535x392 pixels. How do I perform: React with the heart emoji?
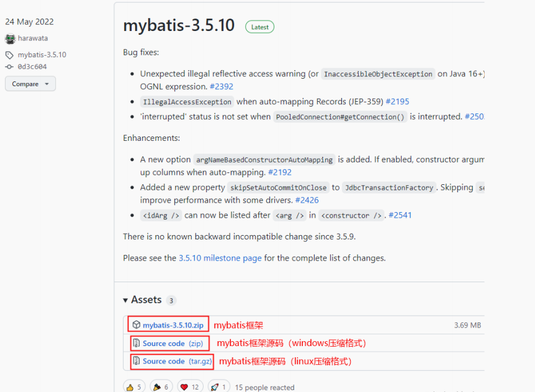point(190,387)
